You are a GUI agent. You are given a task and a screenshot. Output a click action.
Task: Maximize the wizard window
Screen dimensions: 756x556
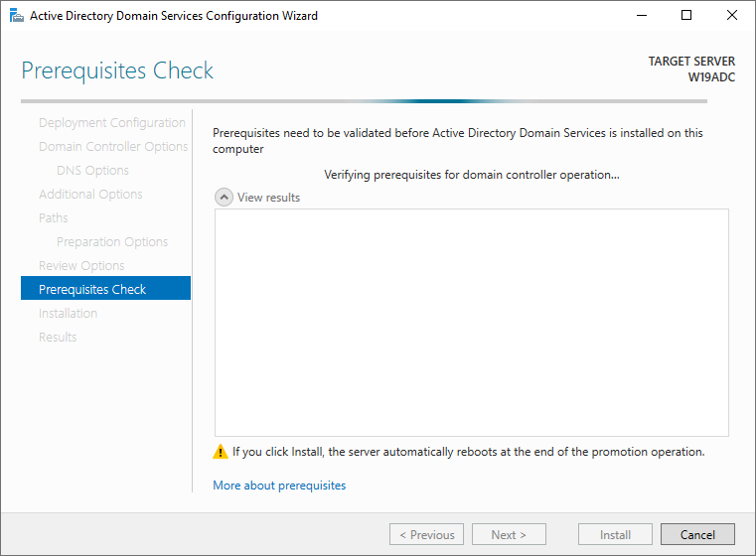coord(686,16)
